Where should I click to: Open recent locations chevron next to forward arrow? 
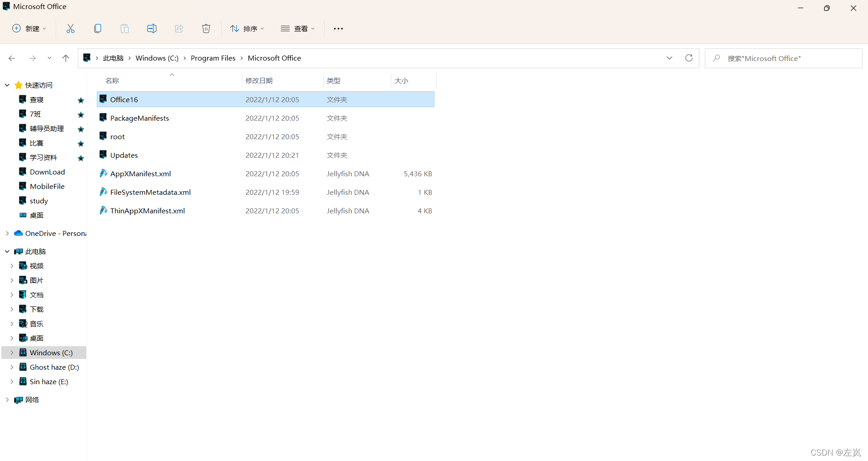(49, 58)
